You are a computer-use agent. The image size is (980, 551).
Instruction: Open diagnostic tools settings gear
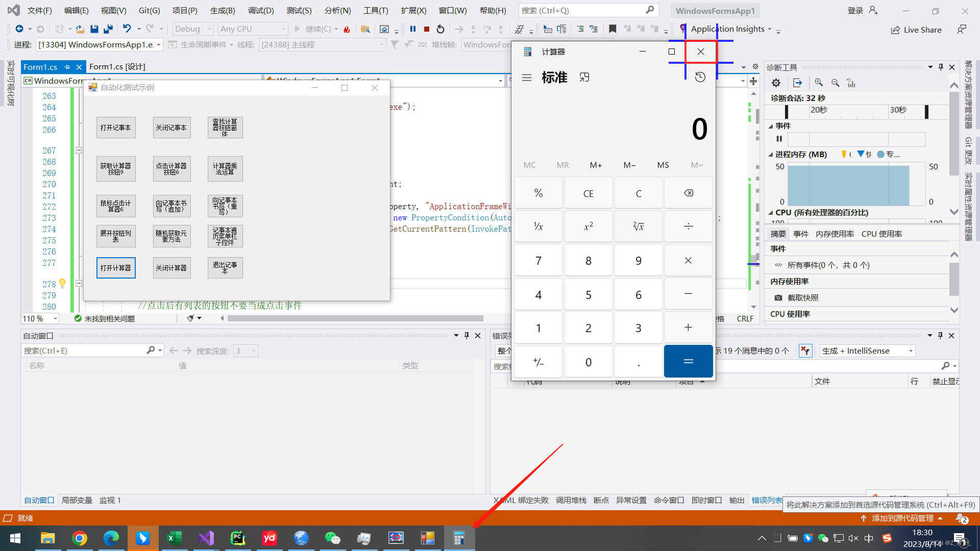click(776, 83)
